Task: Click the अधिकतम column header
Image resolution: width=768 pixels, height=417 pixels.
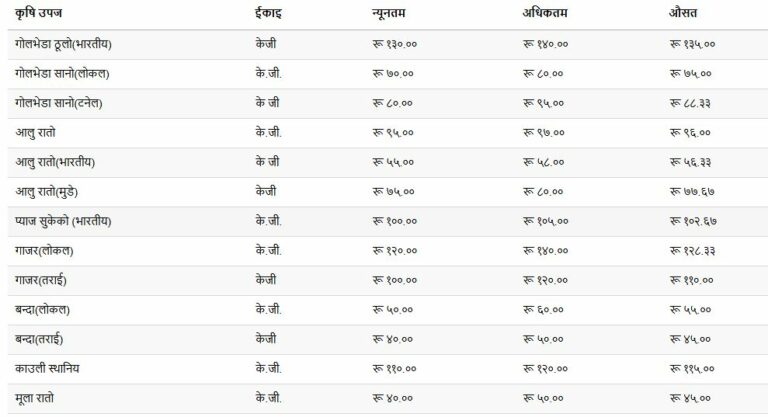Action: pyautogui.click(x=545, y=13)
